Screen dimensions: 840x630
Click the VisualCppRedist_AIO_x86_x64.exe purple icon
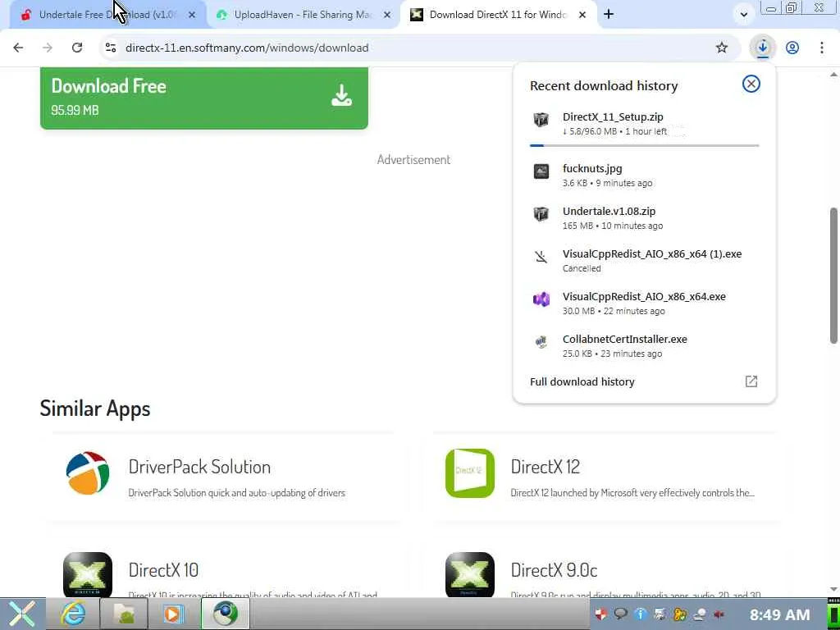pyautogui.click(x=541, y=299)
